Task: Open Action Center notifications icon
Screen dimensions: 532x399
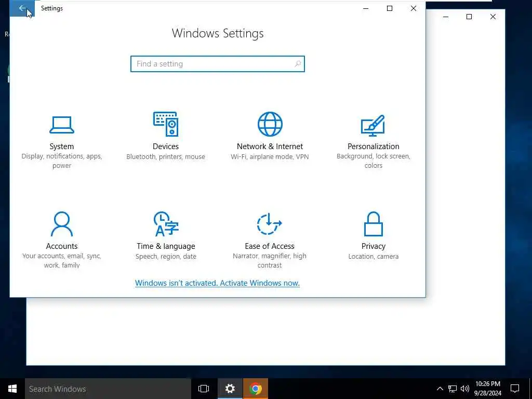Action: 515,389
